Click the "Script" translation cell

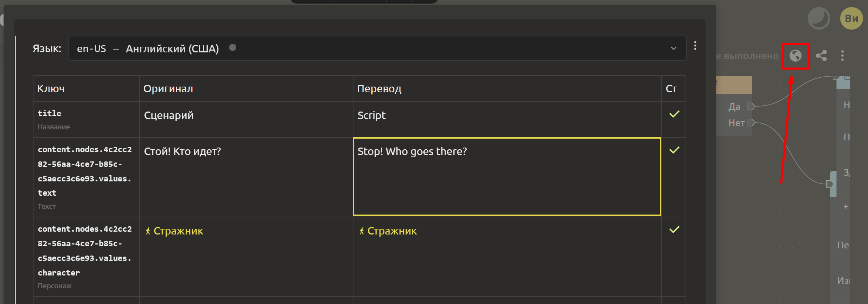pyautogui.click(x=507, y=119)
